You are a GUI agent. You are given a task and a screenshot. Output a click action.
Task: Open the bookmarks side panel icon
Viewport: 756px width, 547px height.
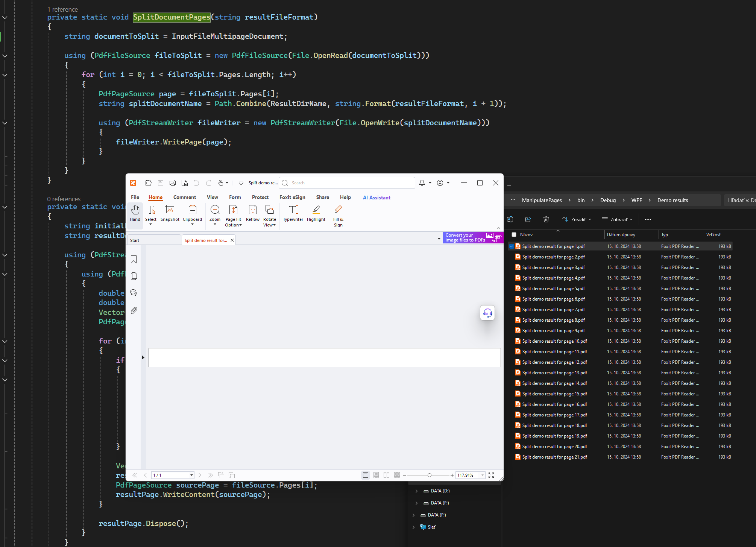(x=134, y=260)
